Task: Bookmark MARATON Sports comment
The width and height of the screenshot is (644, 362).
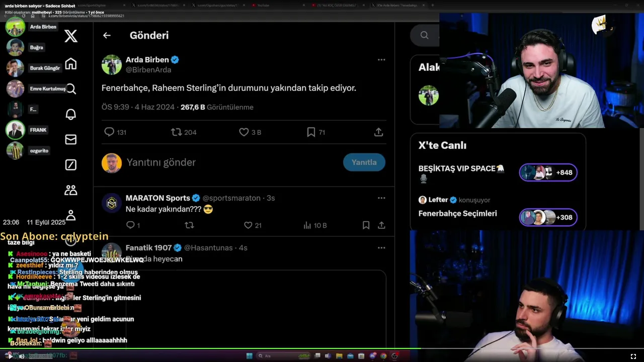Action: click(x=366, y=225)
